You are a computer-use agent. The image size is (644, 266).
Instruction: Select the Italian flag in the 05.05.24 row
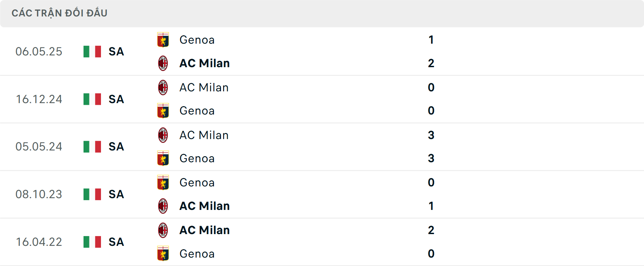click(92, 147)
